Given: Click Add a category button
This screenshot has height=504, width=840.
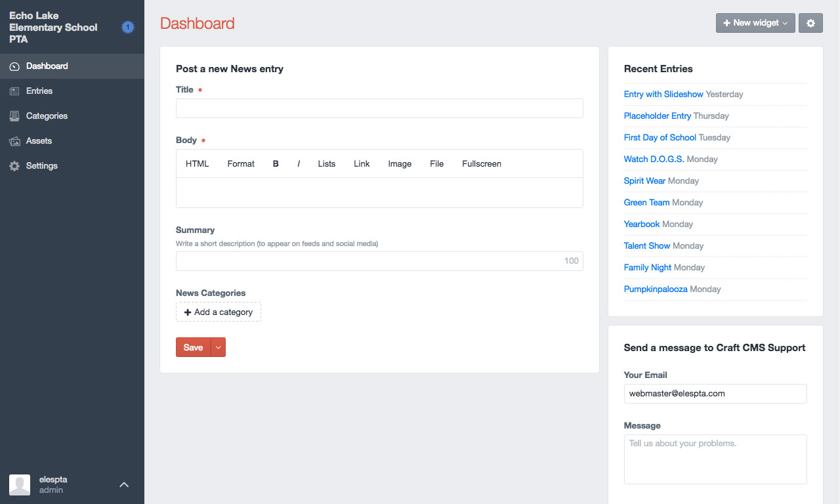Looking at the screenshot, I should coord(219,312).
